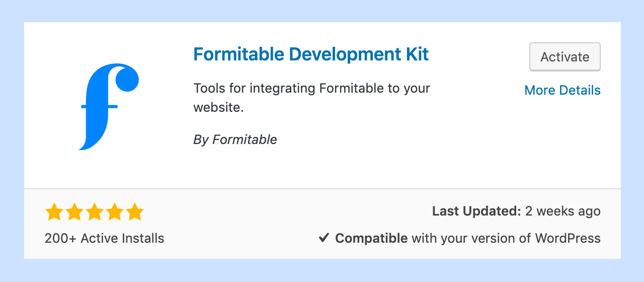Viewport: 644px width, 282px height.
Task: Click the Activate button
Action: [565, 57]
